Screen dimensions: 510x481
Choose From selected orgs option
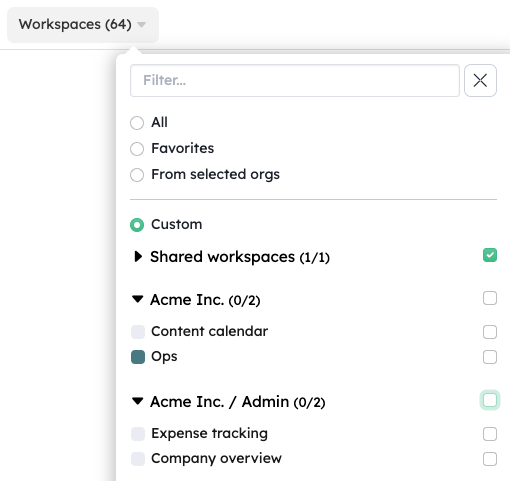click(x=137, y=175)
